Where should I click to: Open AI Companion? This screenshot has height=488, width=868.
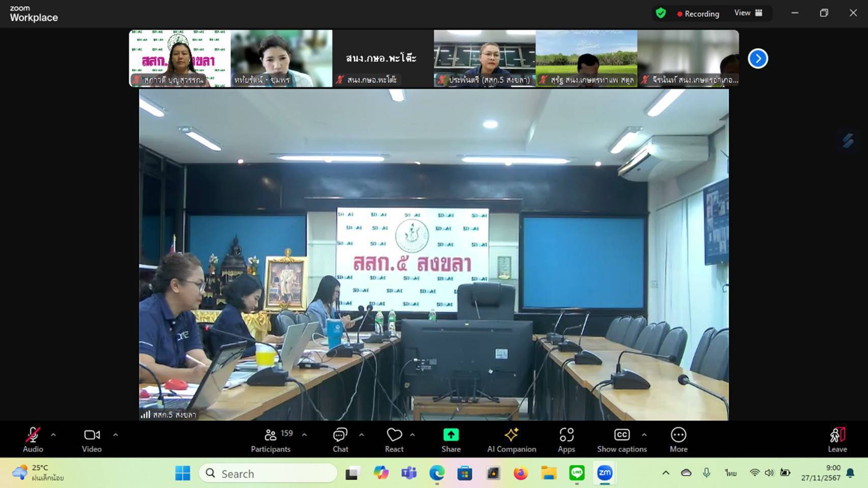pyautogui.click(x=511, y=440)
